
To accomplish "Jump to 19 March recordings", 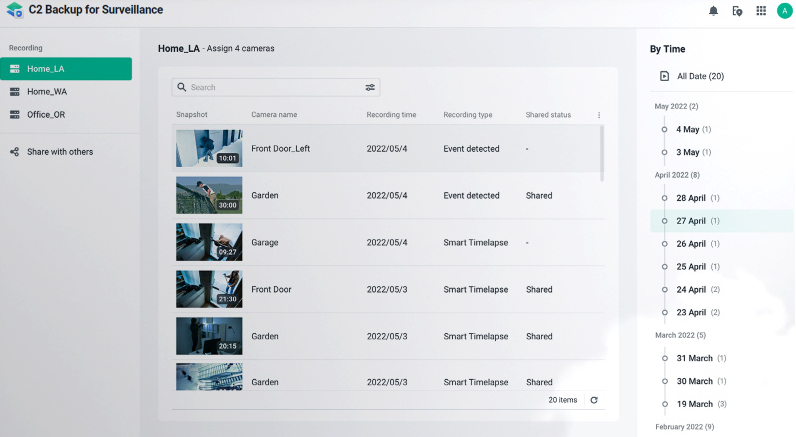I will coord(694,404).
